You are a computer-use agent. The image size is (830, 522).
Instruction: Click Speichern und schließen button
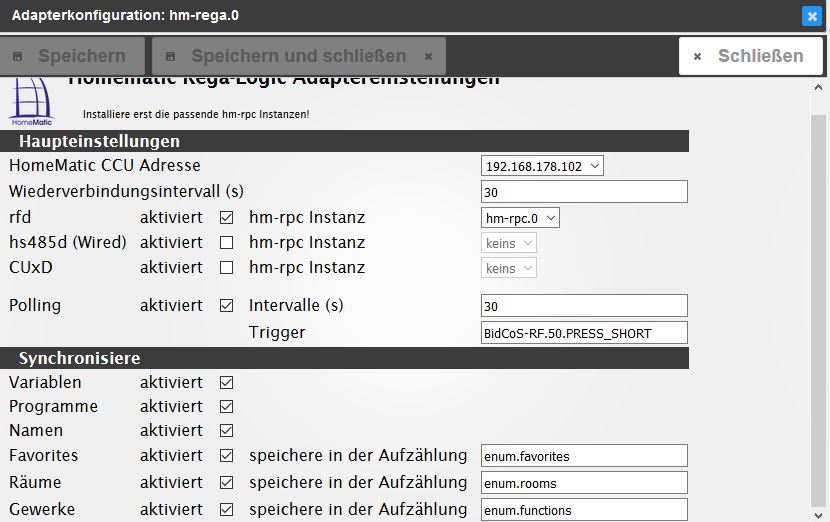point(299,56)
